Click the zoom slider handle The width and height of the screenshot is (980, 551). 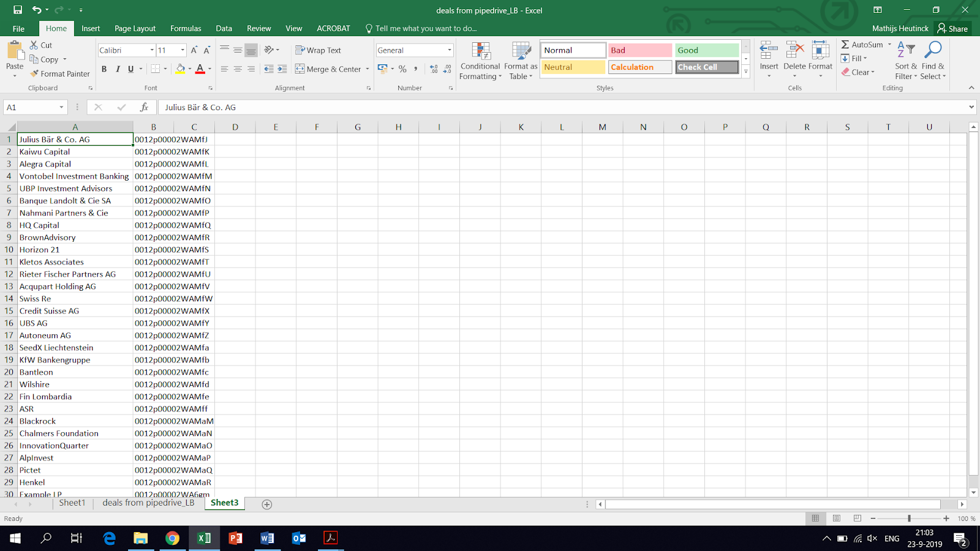click(909, 519)
